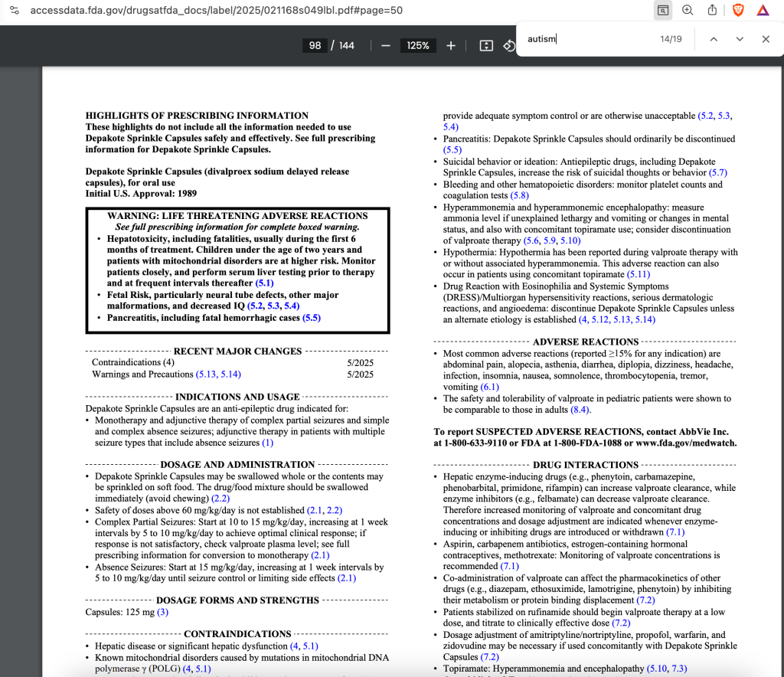Click the browser zoom magnifier icon
Viewport: 784px width, 677px height.
click(x=688, y=11)
